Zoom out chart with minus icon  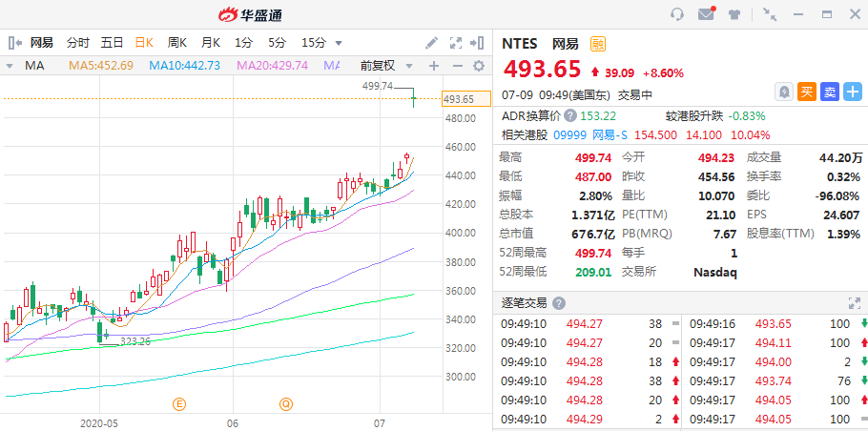pos(457,66)
